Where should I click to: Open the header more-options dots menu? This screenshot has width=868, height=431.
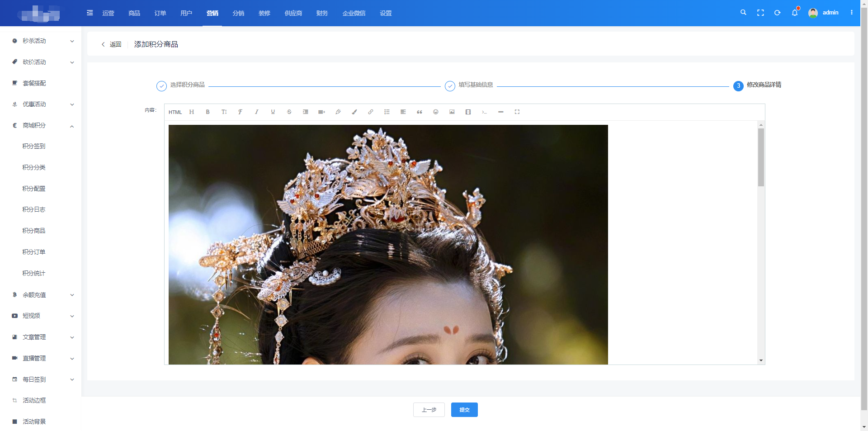(852, 13)
